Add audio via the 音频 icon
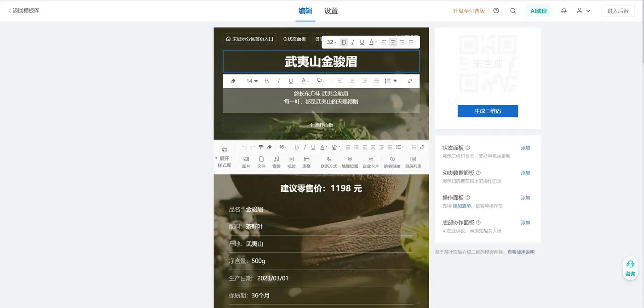 (x=276, y=162)
